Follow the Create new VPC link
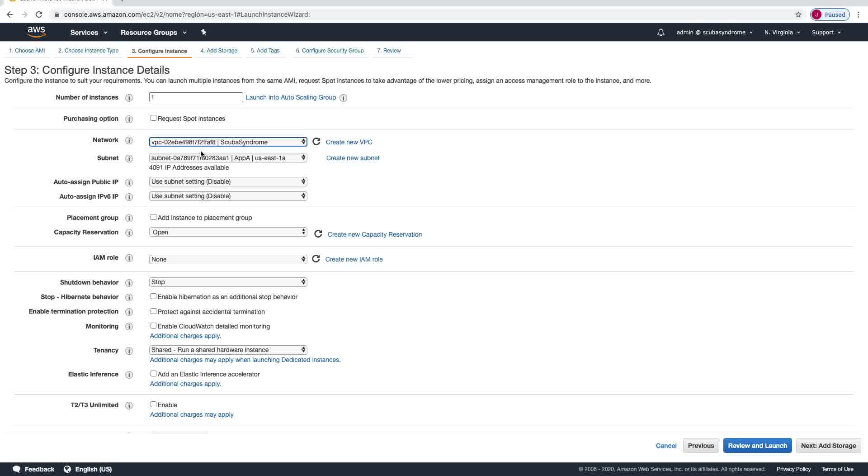 pos(349,142)
